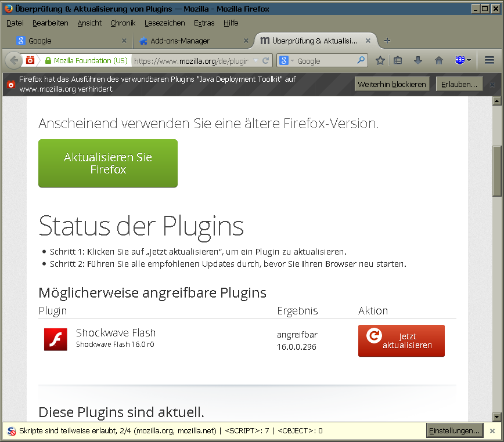Close the NoScript status notification bar

click(492, 431)
